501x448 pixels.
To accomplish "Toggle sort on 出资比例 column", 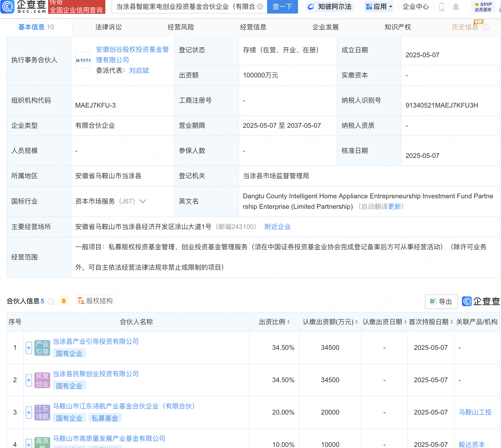I will (288, 322).
